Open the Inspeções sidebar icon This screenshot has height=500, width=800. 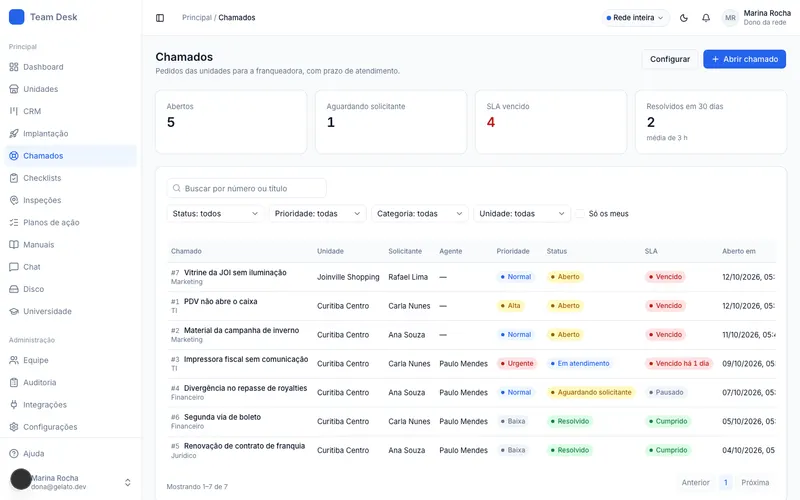(x=14, y=201)
